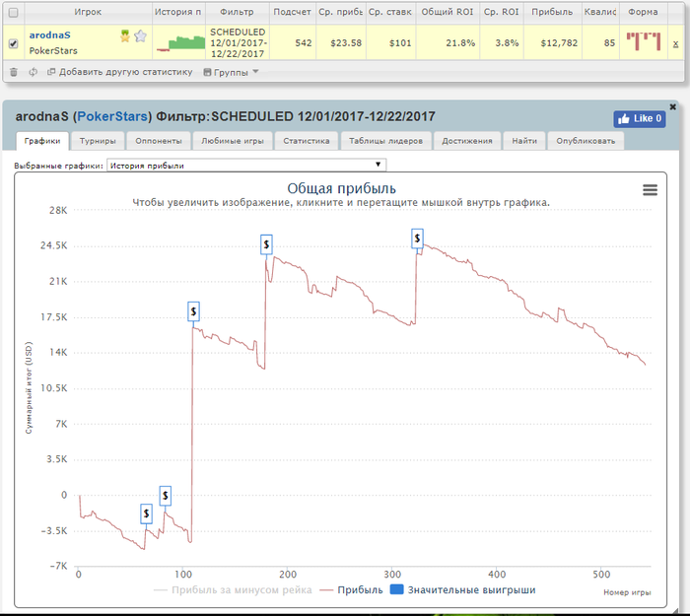This screenshot has height=616, width=690.
Task: Open the Статистика tab
Action: click(x=307, y=141)
